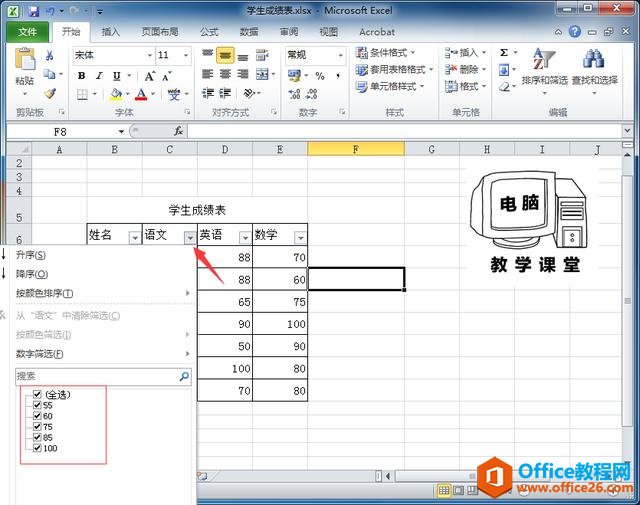Screen dimensions: 640x505
Task: Decrease font size with small A
Action: (167, 76)
